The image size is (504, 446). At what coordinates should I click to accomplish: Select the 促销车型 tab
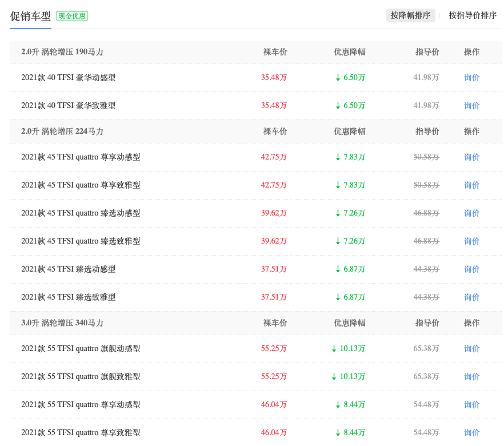(31, 16)
